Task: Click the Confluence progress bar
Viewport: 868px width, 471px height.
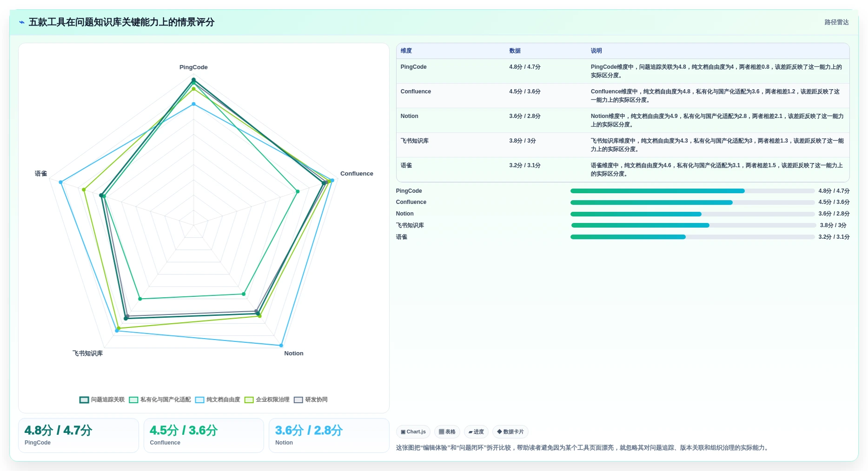Action: 692,203
